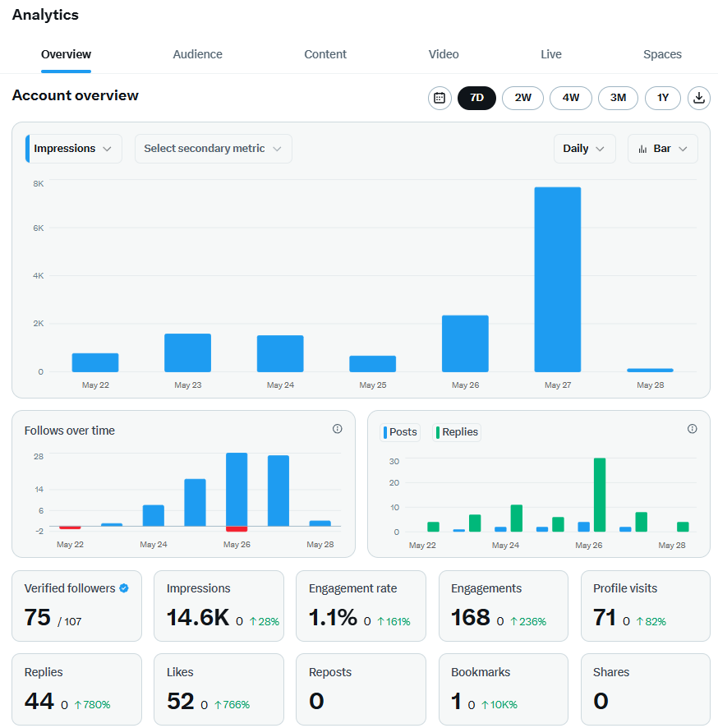Click the "236%" engagements change value
Viewport: 718px width, 728px height.
coord(532,622)
